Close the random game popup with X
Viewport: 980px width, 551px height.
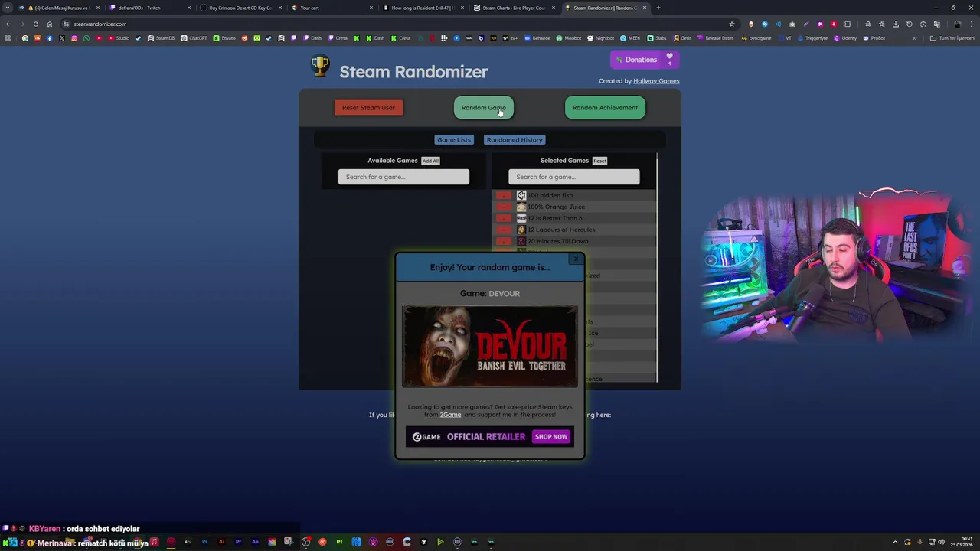coord(577,259)
